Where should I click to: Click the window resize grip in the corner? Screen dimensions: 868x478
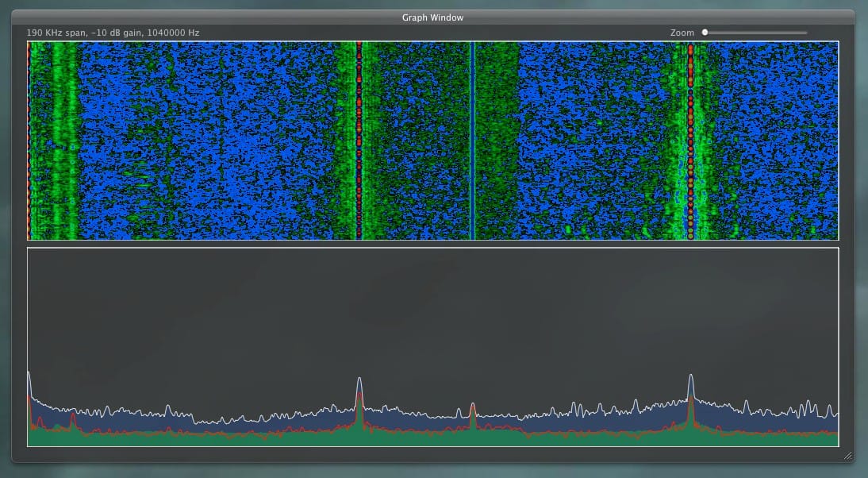click(847, 456)
